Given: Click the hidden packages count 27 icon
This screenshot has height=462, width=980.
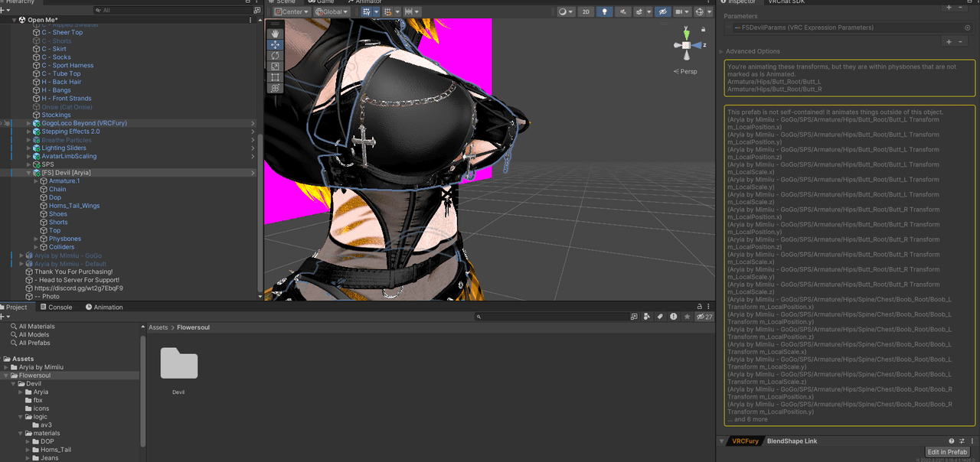Looking at the screenshot, I should point(704,317).
